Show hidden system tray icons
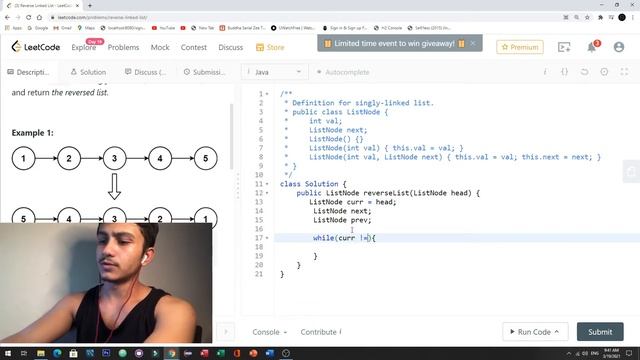This screenshot has width=640, height=360. coord(569,353)
